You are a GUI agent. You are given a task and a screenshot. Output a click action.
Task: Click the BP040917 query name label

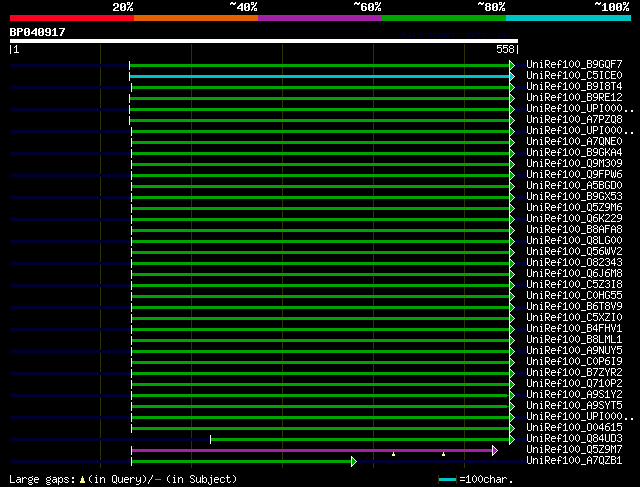click(38, 32)
